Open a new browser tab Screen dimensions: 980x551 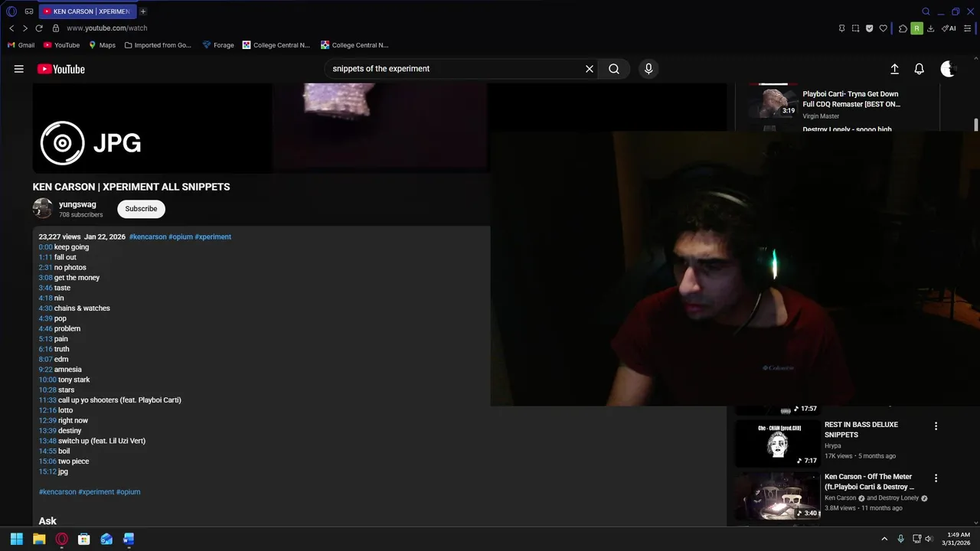[142, 11]
